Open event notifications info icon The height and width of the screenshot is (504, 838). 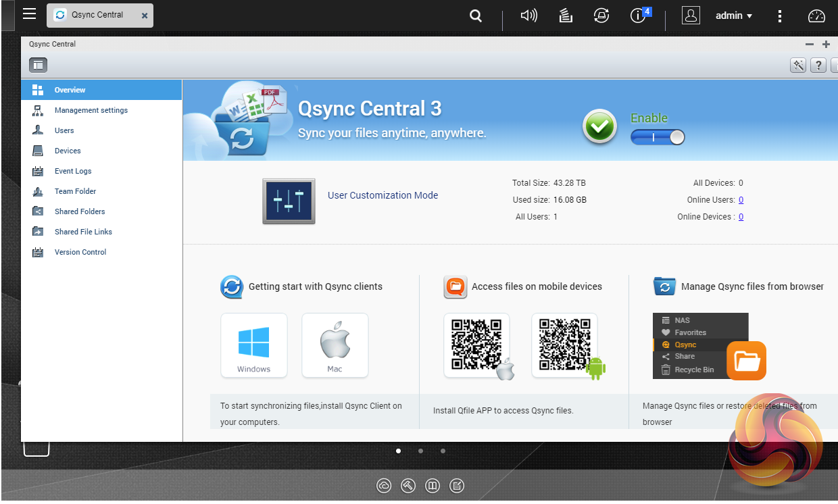tap(638, 16)
